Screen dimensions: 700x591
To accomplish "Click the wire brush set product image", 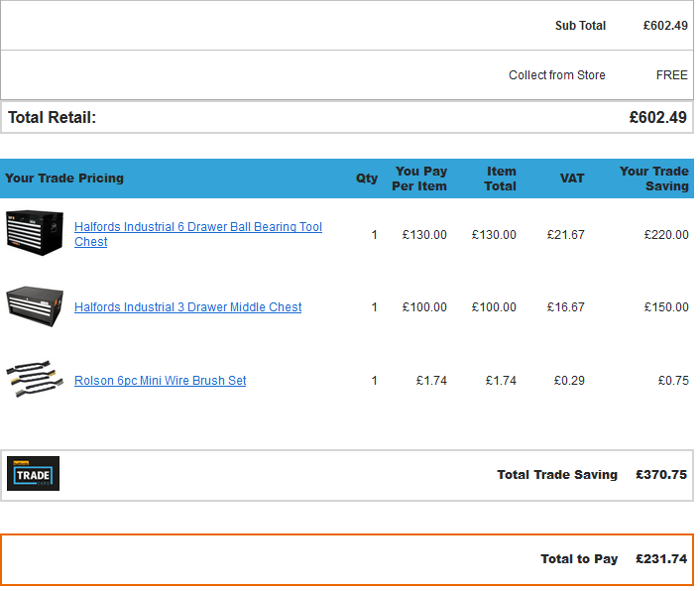I will (35, 379).
